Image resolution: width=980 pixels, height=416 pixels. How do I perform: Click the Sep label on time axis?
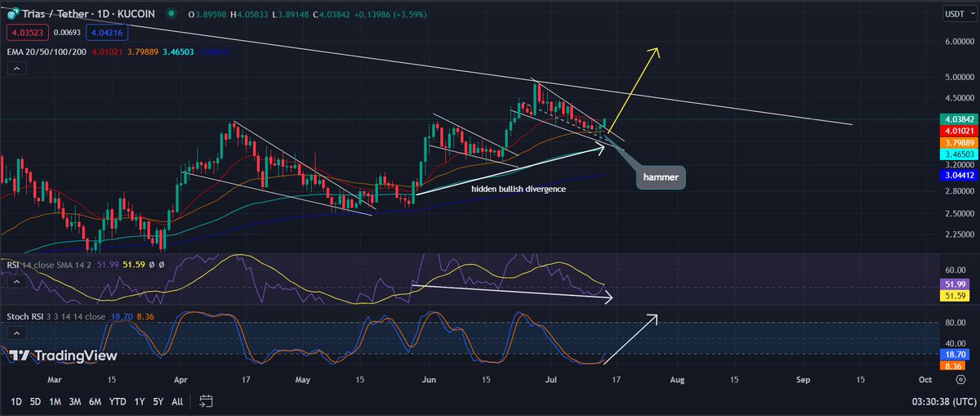click(x=804, y=380)
